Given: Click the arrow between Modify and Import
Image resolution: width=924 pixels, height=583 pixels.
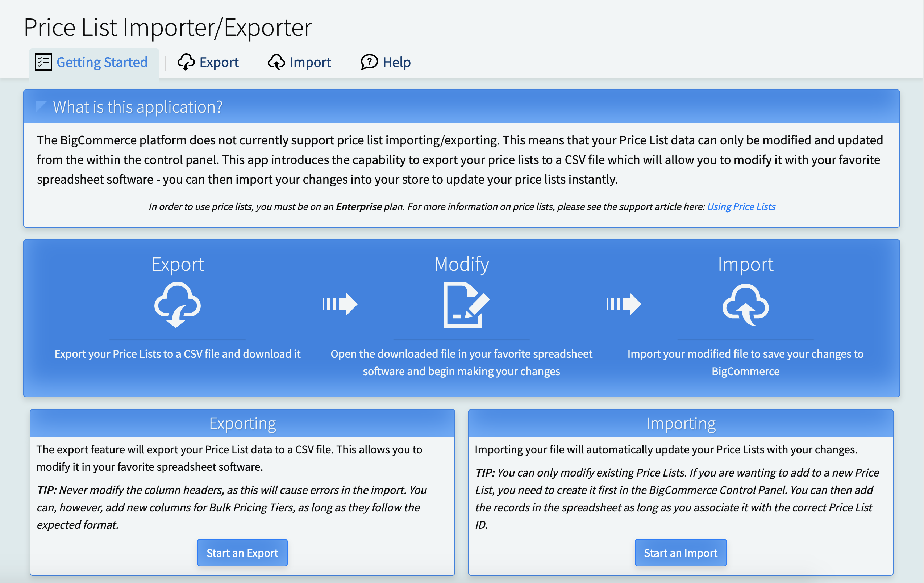Looking at the screenshot, I should click(x=624, y=304).
